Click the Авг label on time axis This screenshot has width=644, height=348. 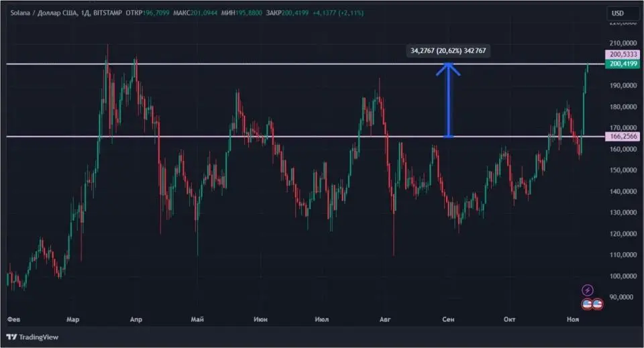coord(385,320)
